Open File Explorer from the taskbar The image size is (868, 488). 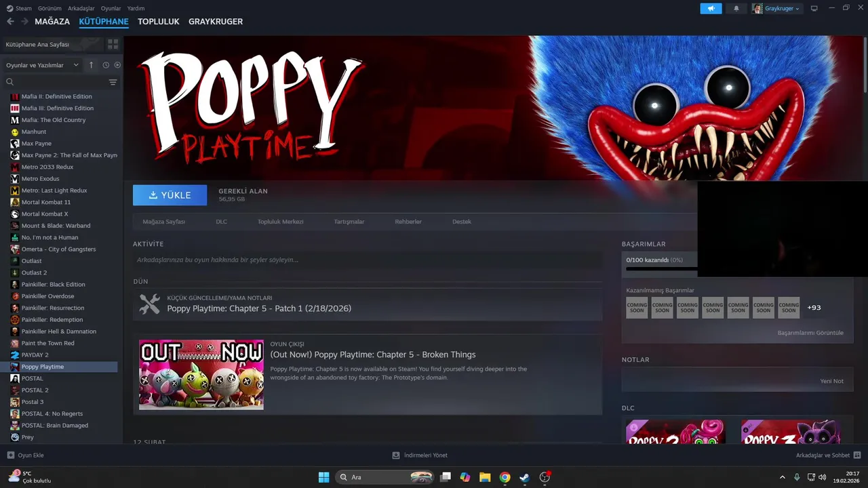(x=485, y=477)
